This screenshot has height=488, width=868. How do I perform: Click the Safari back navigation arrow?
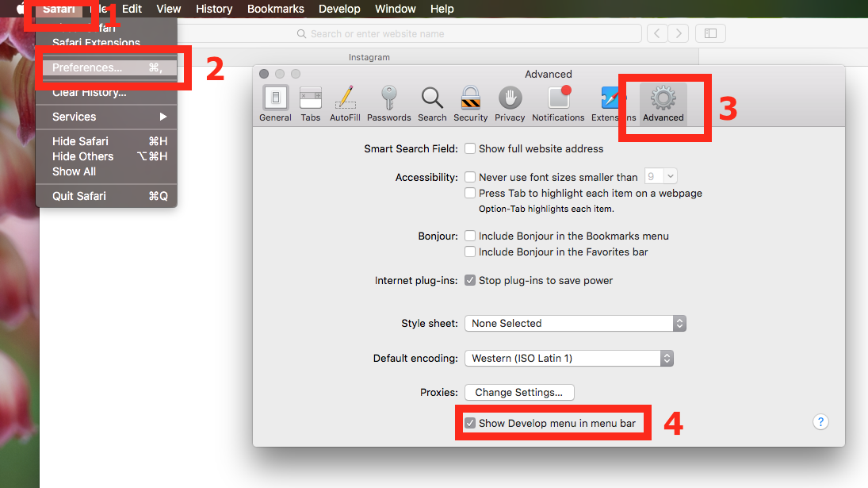pyautogui.click(x=657, y=34)
